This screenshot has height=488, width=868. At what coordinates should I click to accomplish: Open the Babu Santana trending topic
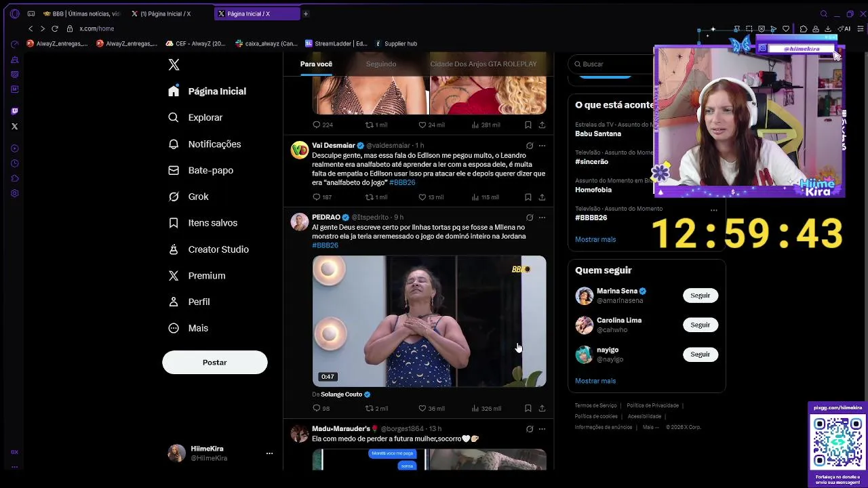[x=598, y=134]
